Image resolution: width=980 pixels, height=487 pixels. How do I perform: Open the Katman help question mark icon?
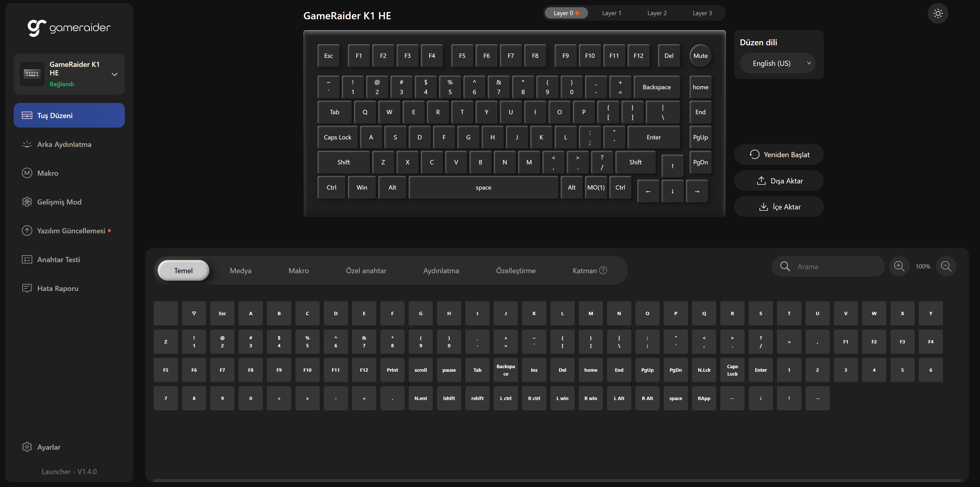(x=603, y=270)
